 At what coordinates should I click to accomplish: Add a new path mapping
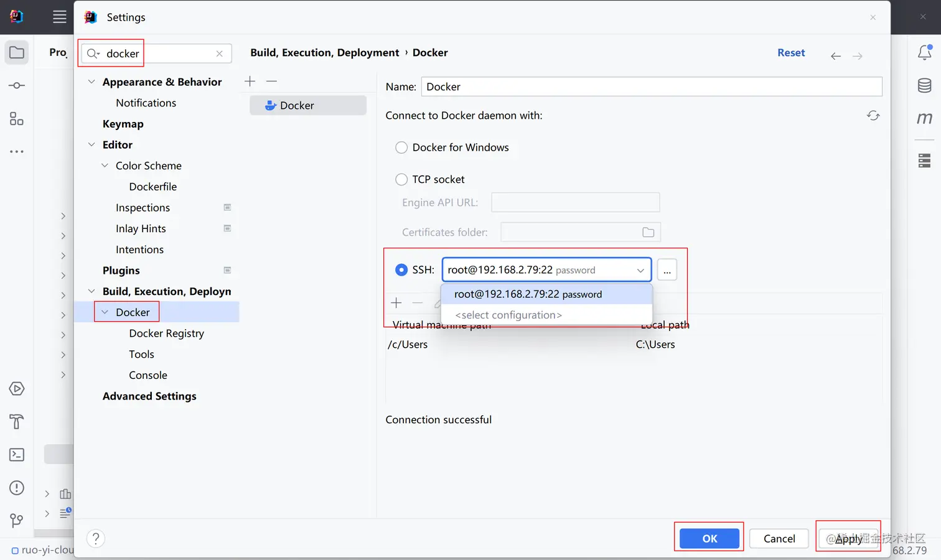[x=396, y=303]
